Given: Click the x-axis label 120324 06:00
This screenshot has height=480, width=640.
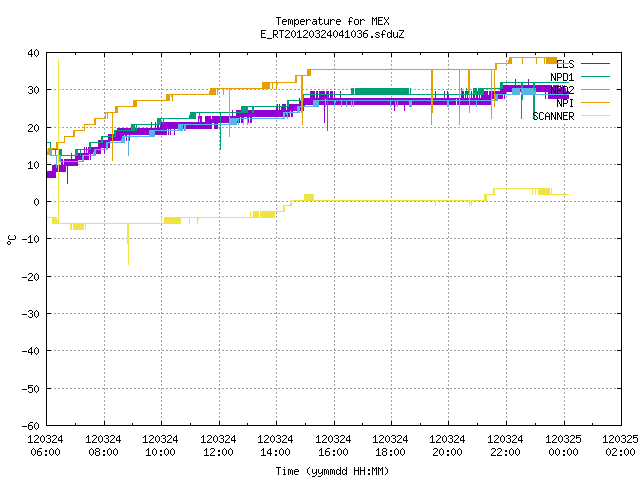Looking at the screenshot, I should [45, 446].
